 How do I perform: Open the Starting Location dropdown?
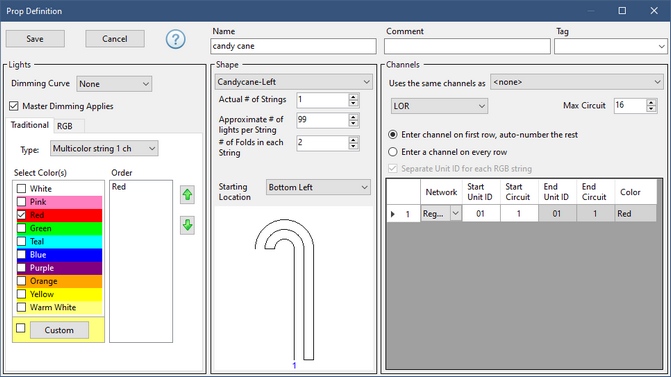[318, 187]
